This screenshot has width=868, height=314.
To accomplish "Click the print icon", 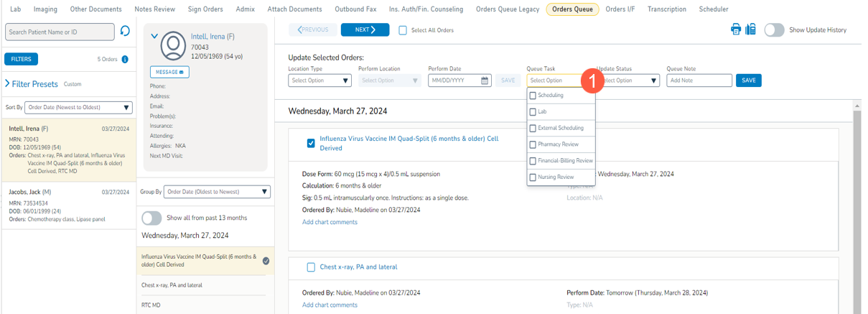I will click(735, 29).
